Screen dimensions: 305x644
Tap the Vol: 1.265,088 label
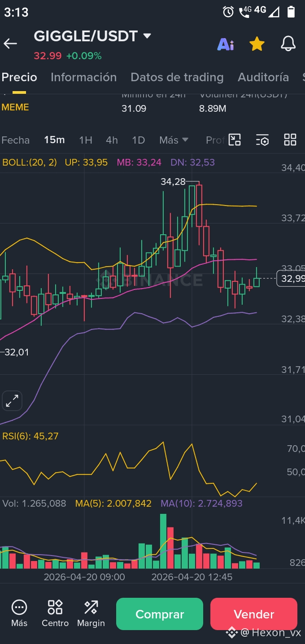pos(34,504)
